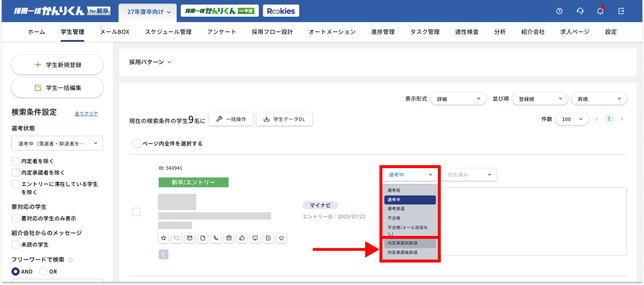
Task: Check 未読の学生 checkbox
Action: [x=16, y=245]
